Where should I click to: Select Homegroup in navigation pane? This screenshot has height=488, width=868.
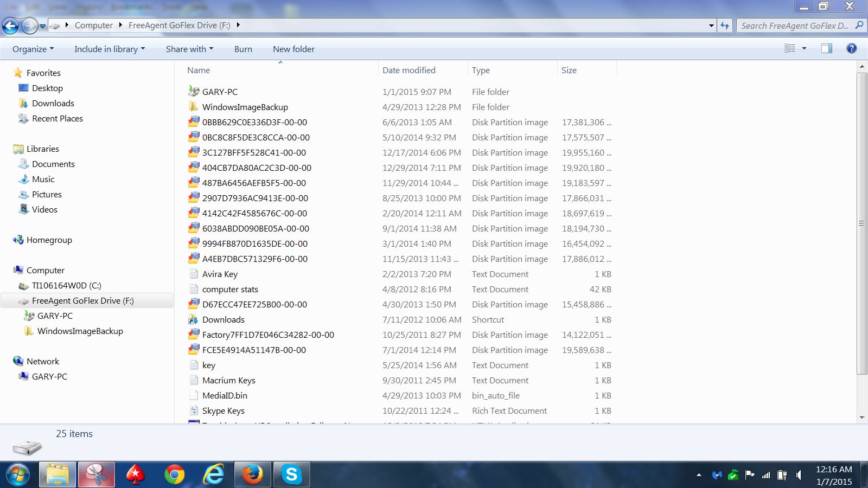point(49,240)
